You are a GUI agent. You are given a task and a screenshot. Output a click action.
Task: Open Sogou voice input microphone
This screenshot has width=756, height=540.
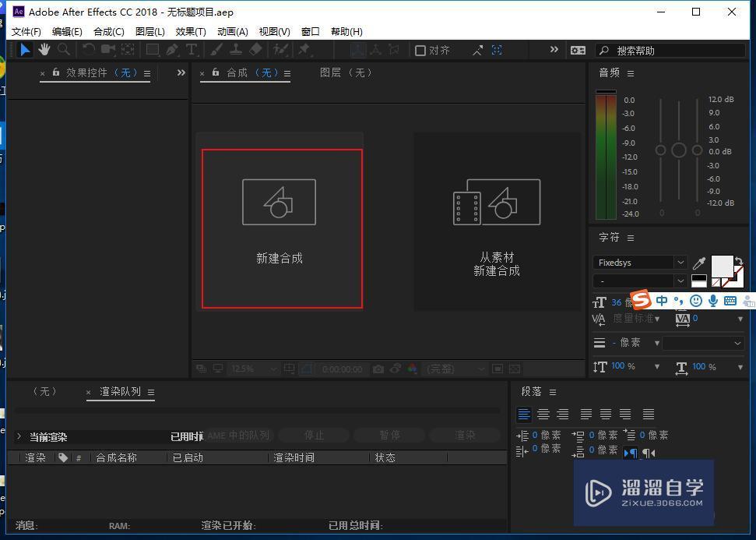tap(713, 301)
